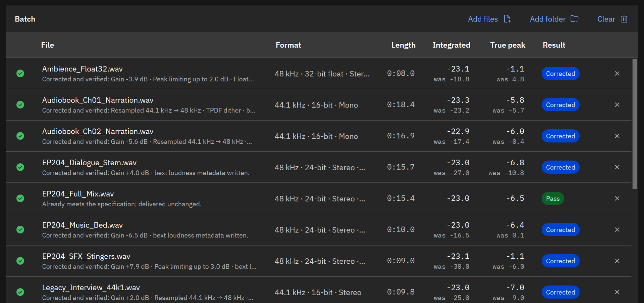Click the green check beside Audiobook_Ch02_Narration.wav

[x=20, y=136]
